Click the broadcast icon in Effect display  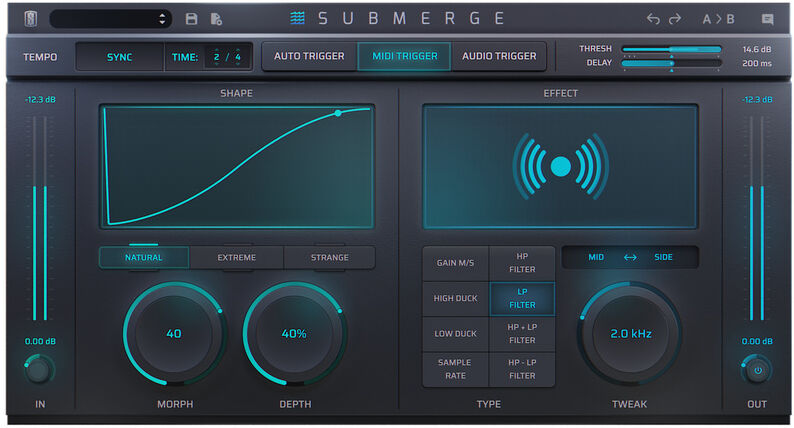(x=561, y=166)
